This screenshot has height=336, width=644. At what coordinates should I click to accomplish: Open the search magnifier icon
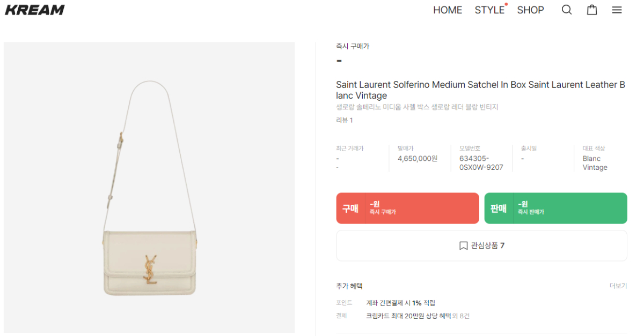pos(567,10)
